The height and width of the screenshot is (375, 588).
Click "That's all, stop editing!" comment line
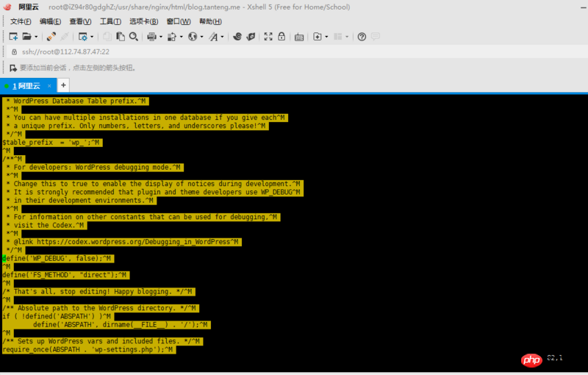point(98,291)
